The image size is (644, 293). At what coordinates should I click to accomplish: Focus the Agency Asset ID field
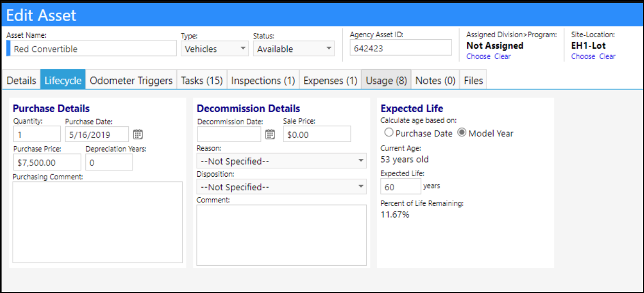401,47
